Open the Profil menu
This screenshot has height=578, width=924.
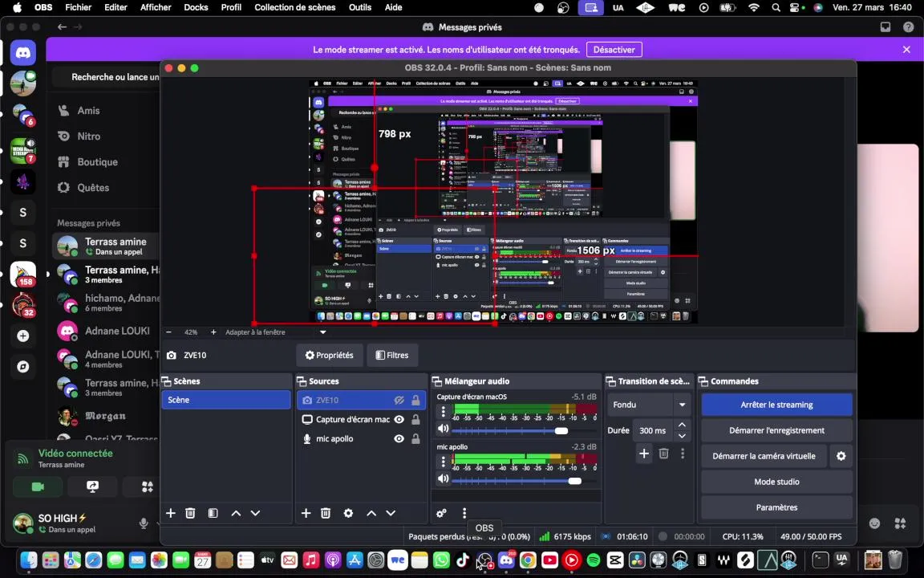(x=231, y=7)
